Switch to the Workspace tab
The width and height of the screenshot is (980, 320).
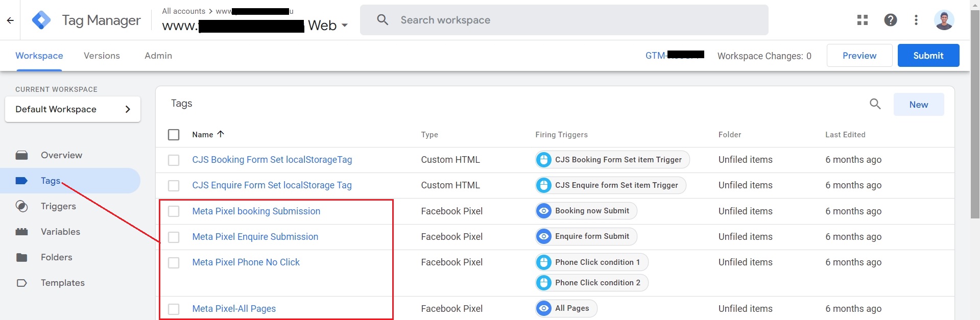[x=39, y=56]
